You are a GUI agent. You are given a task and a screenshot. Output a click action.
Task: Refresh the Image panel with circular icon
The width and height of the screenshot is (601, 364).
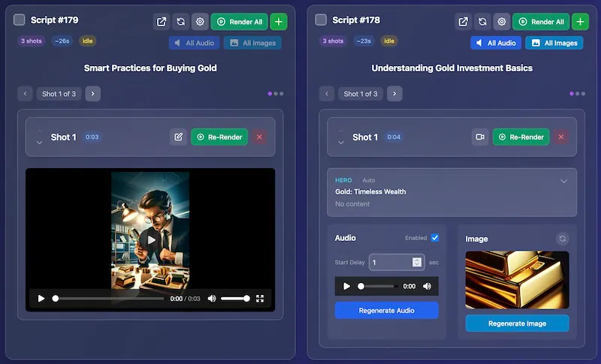pos(562,239)
